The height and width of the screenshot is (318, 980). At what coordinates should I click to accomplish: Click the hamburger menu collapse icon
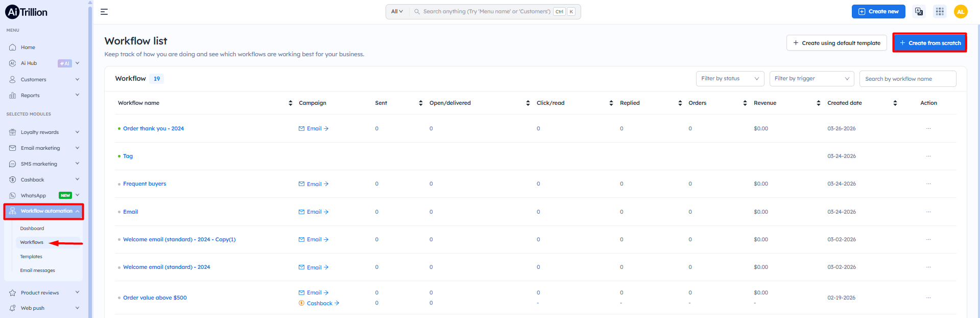click(x=104, y=12)
